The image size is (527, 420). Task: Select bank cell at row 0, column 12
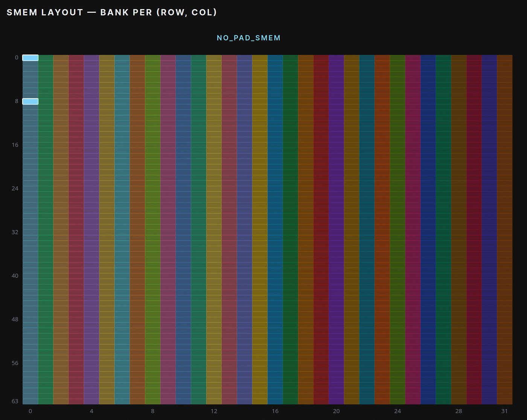(x=214, y=58)
